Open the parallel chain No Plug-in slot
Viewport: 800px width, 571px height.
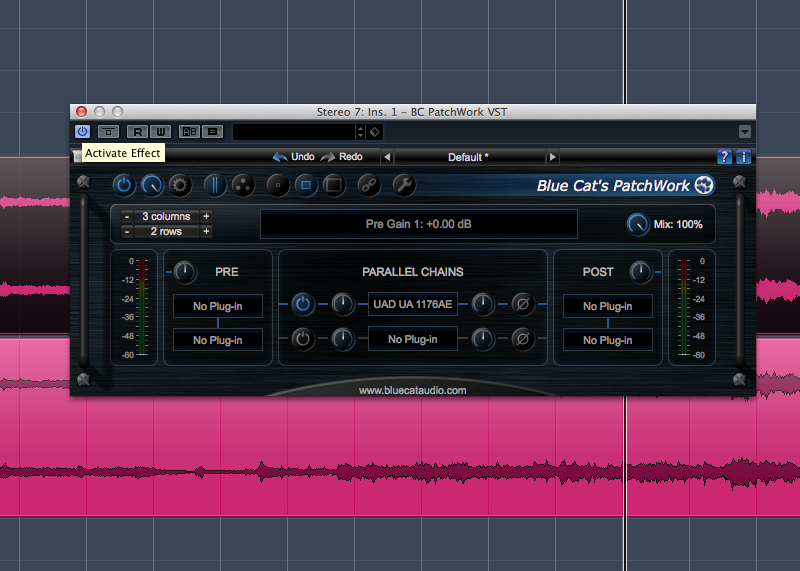(413, 339)
